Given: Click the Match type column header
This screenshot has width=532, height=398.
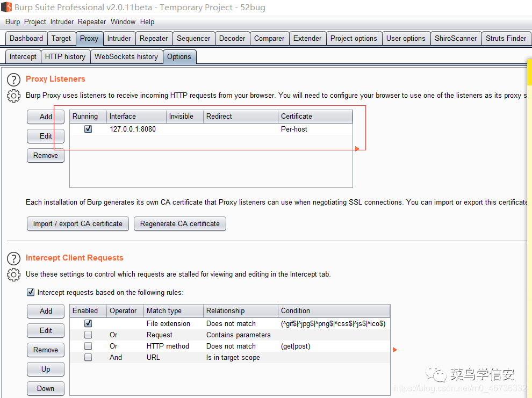Looking at the screenshot, I should tap(174, 310).
